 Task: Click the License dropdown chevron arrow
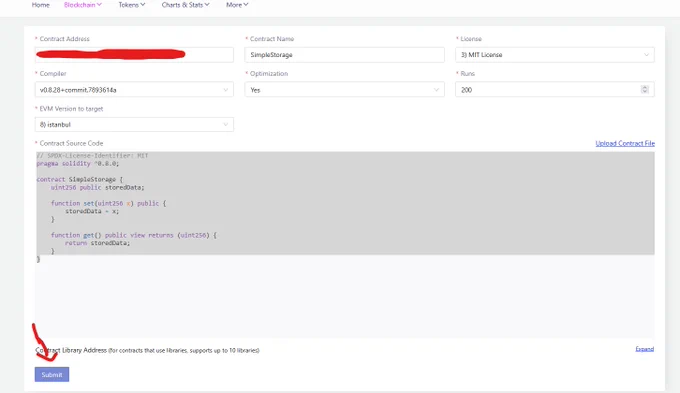pos(646,55)
